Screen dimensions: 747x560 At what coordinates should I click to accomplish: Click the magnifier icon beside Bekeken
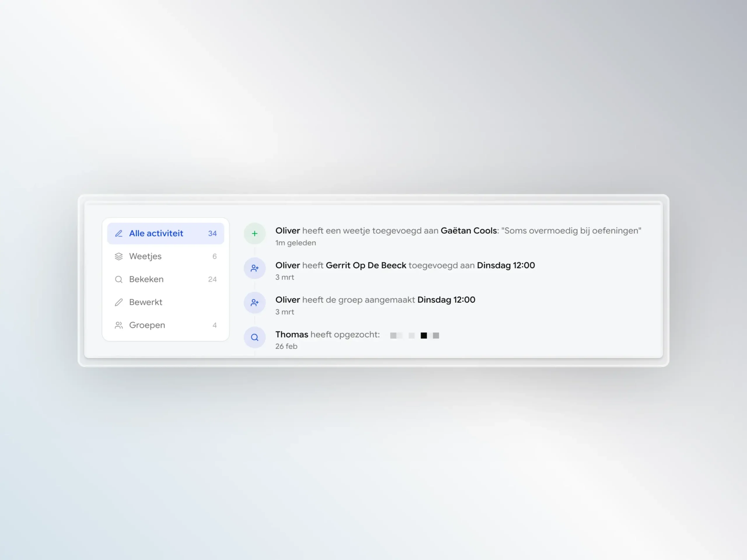click(118, 279)
